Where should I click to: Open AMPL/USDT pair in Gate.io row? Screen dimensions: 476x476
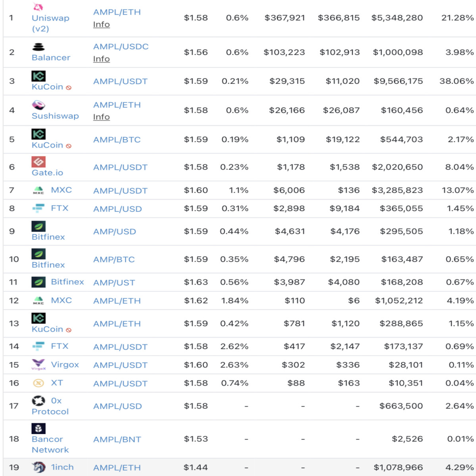120,167
